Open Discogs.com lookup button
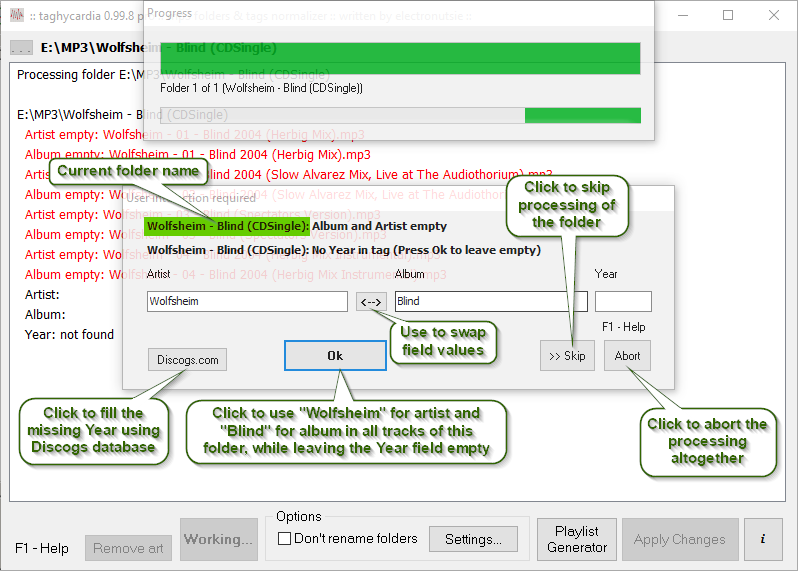The width and height of the screenshot is (798, 571). (187, 360)
